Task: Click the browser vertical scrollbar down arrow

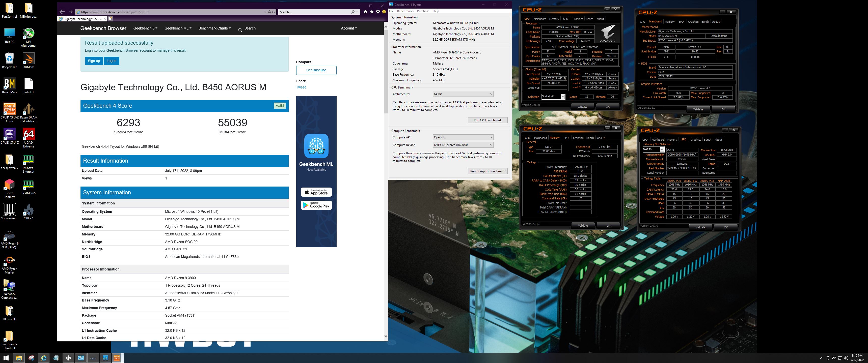Action: tap(386, 336)
